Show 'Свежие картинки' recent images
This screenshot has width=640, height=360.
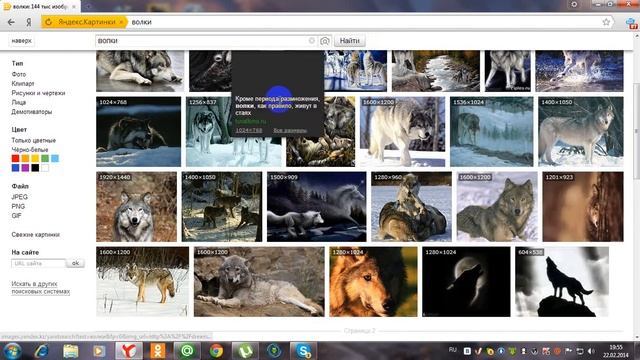tap(36, 235)
